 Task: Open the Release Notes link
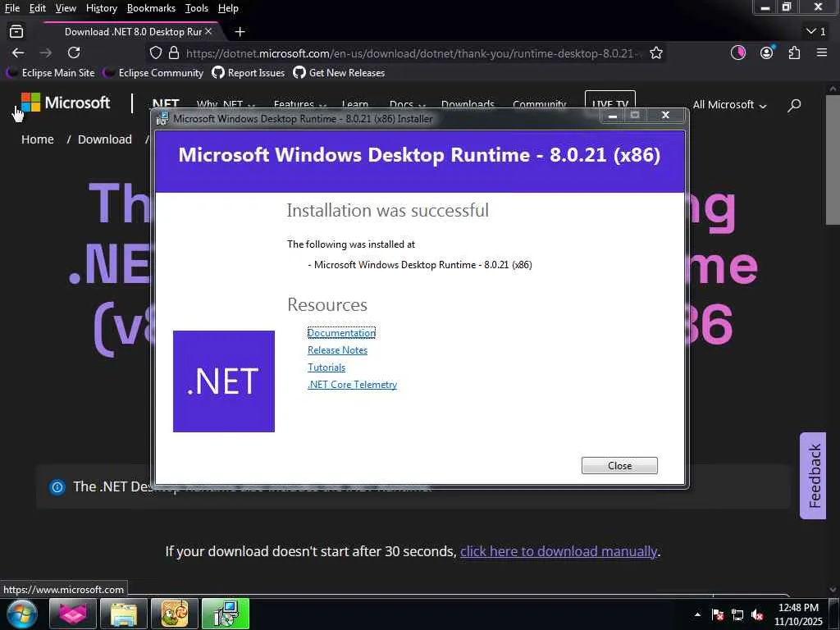coord(337,349)
